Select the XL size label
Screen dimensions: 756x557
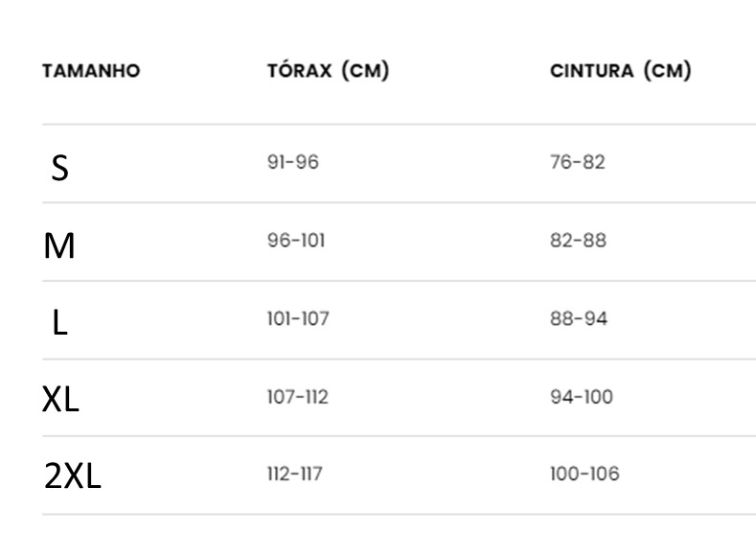tap(60, 400)
